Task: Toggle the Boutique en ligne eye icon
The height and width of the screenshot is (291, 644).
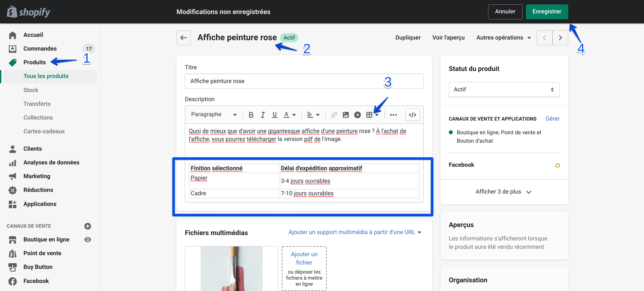Action: click(x=88, y=239)
